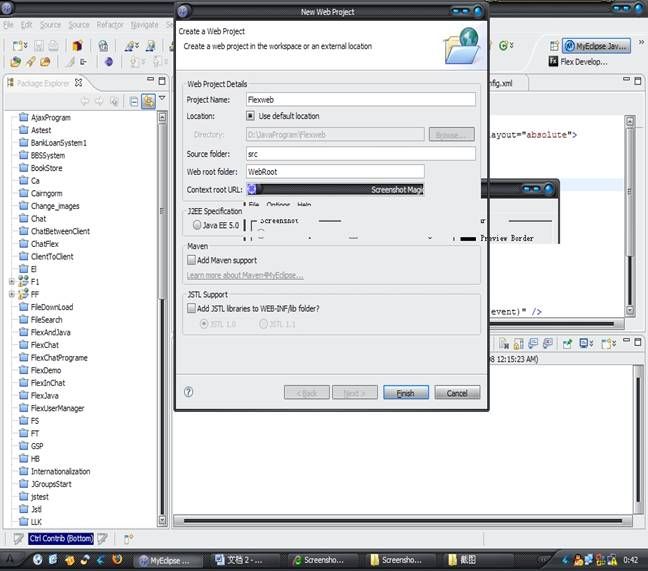
Task: Click the New wizard icon in the main toolbar
Action: click(x=17, y=45)
